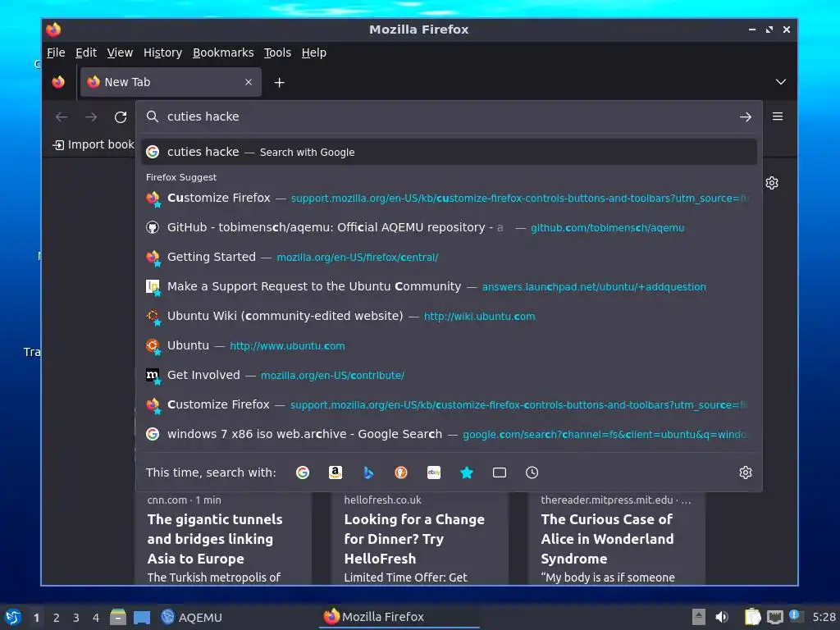Open CNN gigantic tunnels and bridges article
Screen dimensions: 840x630
pos(223,538)
